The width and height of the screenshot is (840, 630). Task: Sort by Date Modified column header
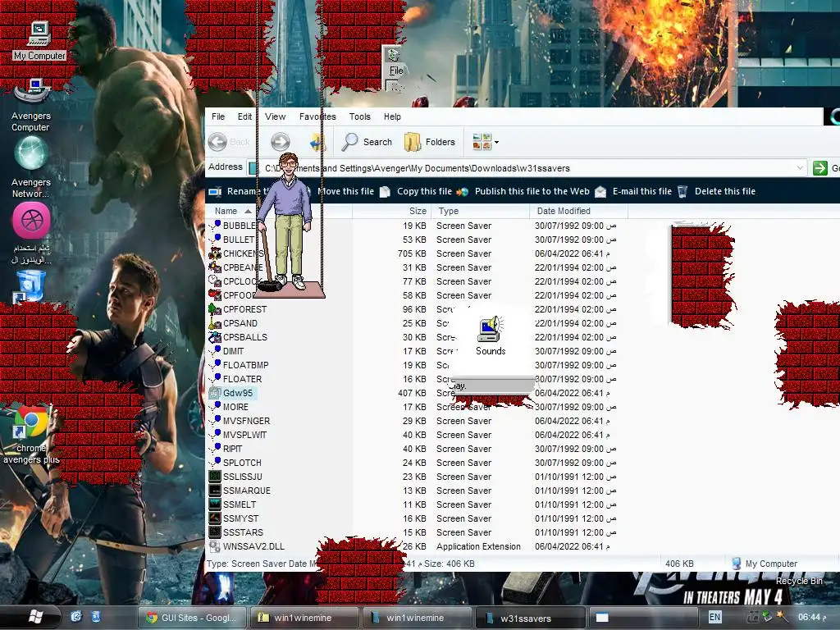tap(578, 211)
